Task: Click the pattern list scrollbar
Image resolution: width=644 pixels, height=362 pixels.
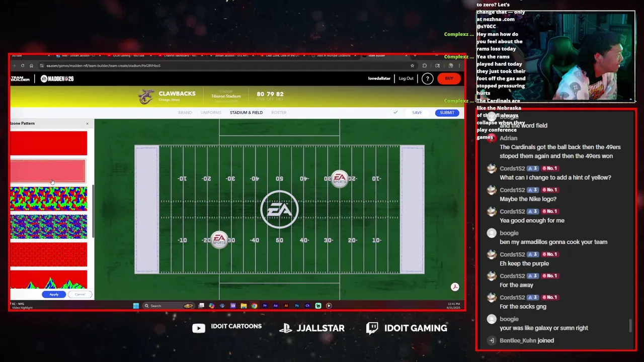Action: [x=93, y=211]
